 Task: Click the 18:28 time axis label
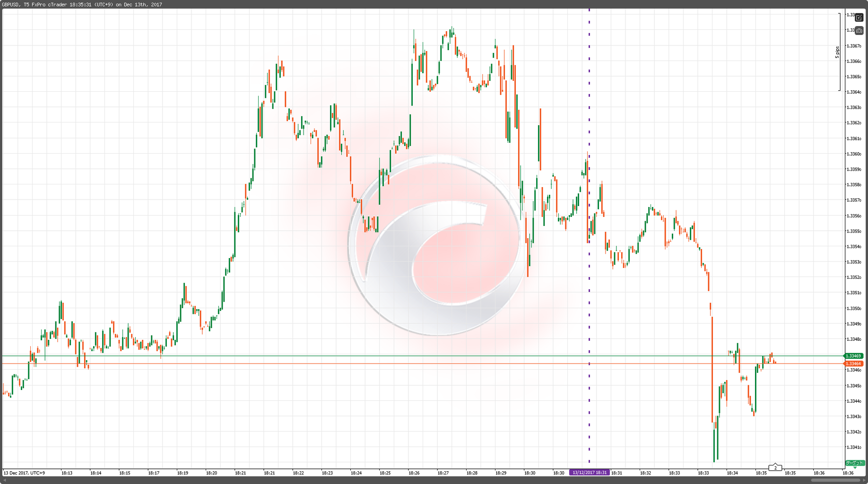[x=472, y=473]
